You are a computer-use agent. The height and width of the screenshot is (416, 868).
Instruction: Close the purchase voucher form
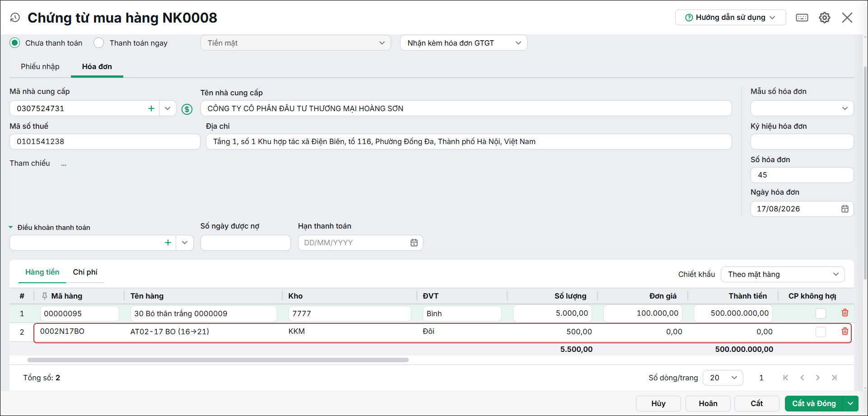tap(847, 18)
